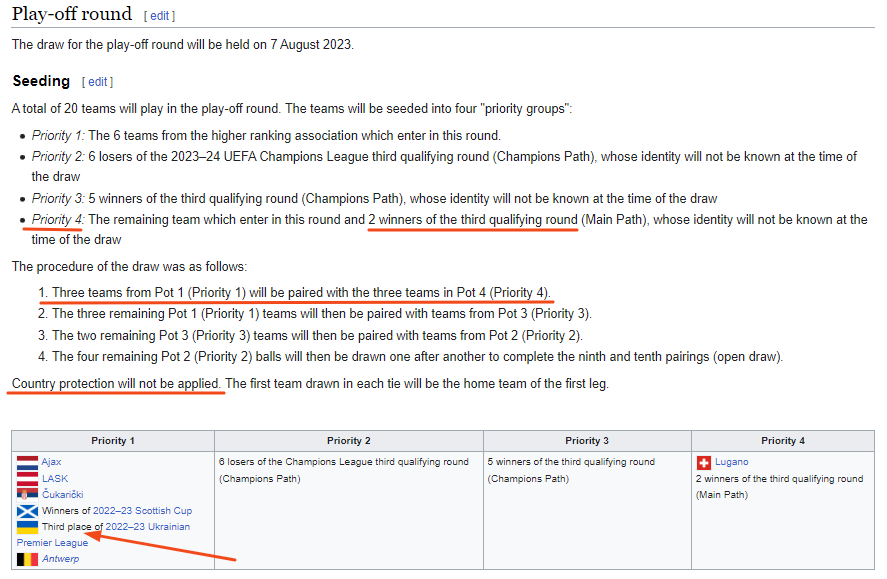Viewport: 887px width, 579px height.
Task: Open the Čukarički team link
Action: point(62,494)
